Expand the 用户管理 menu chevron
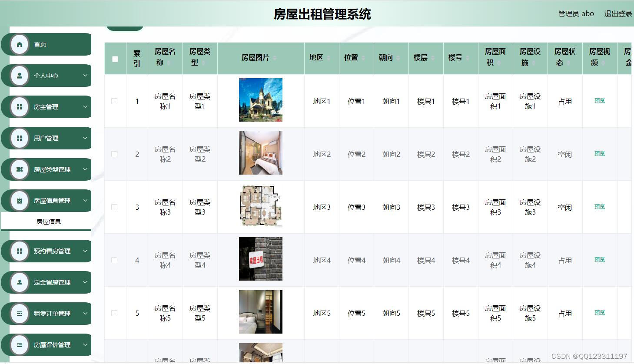This screenshot has width=634, height=364. click(x=85, y=138)
